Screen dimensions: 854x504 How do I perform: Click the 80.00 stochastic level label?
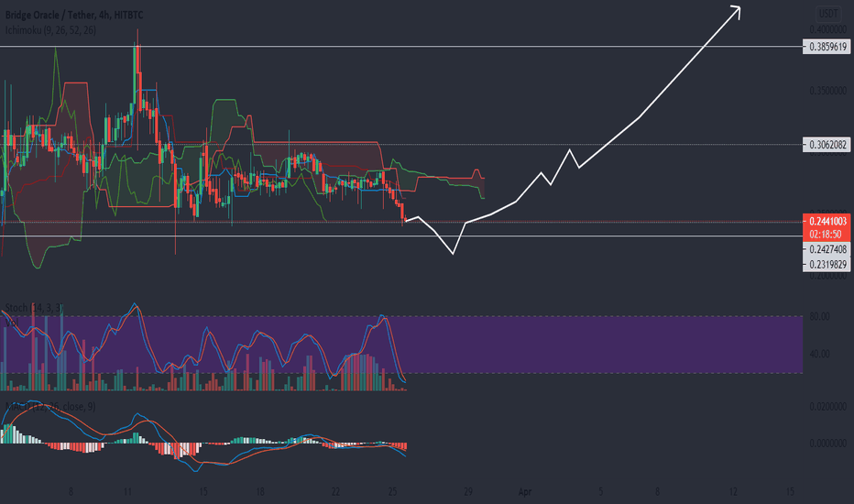point(820,316)
